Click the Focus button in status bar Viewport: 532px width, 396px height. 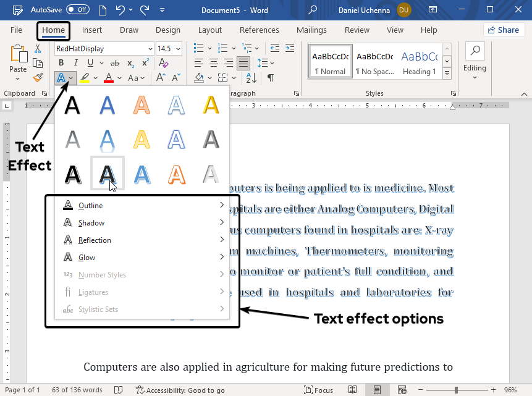(x=318, y=390)
